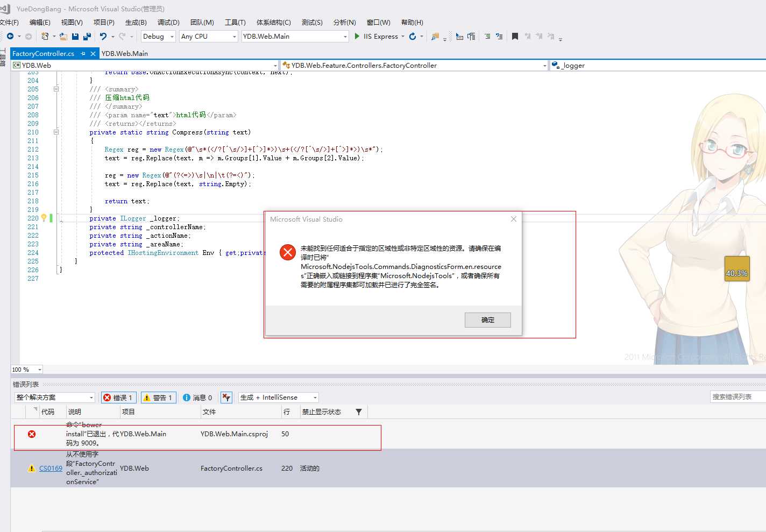
Task: Toggle the 错误 1 errors filter
Action: click(x=118, y=398)
